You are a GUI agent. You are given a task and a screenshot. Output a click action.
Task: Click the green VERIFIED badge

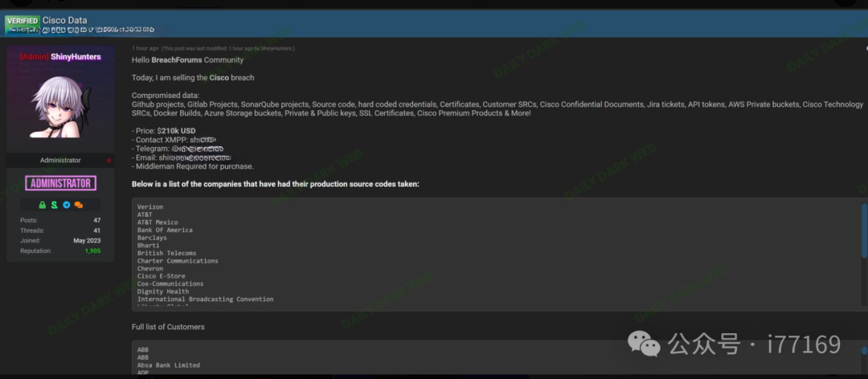click(x=22, y=20)
